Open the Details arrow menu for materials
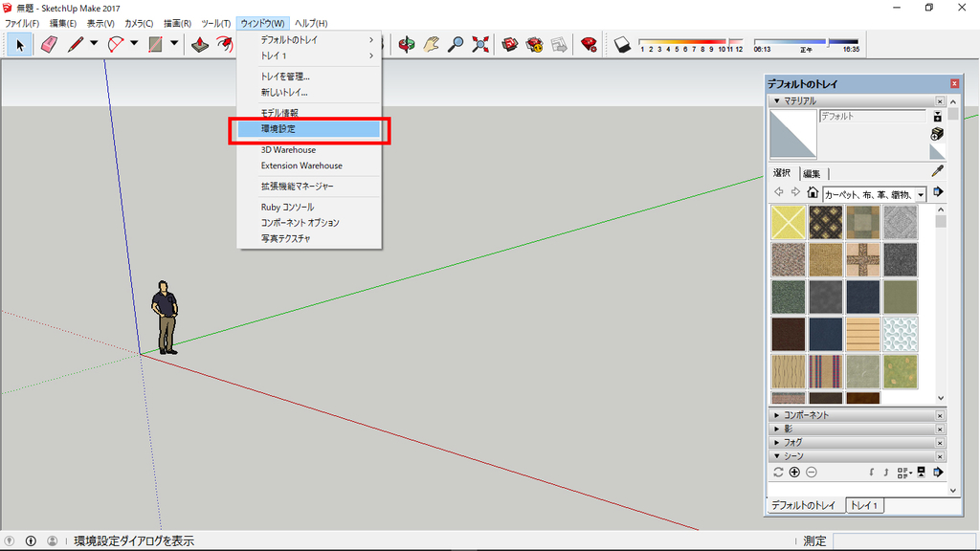This screenshot has height=551, width=980. tap(938, 192)
